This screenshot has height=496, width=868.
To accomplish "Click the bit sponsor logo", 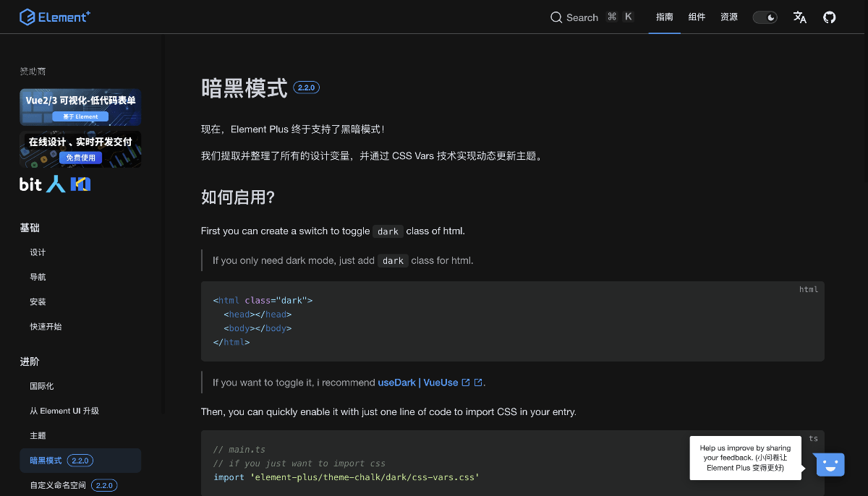I will coord(30,184).
